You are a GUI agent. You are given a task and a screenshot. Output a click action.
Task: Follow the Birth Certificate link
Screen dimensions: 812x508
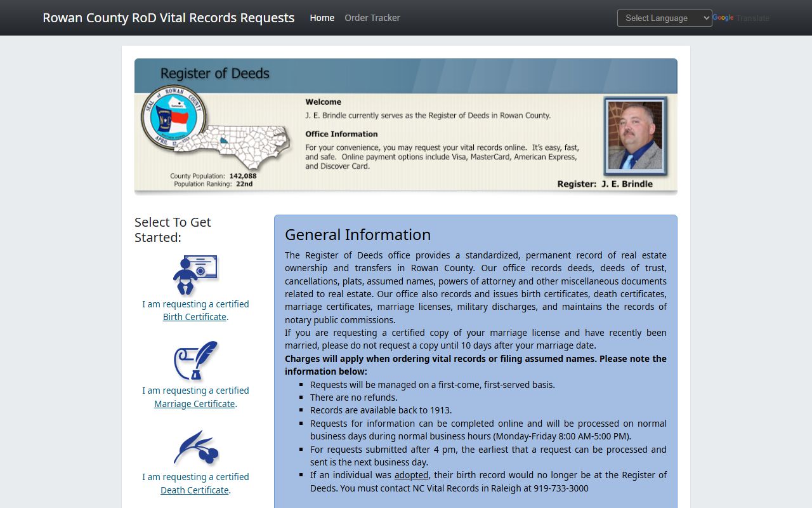click(195, 317)
